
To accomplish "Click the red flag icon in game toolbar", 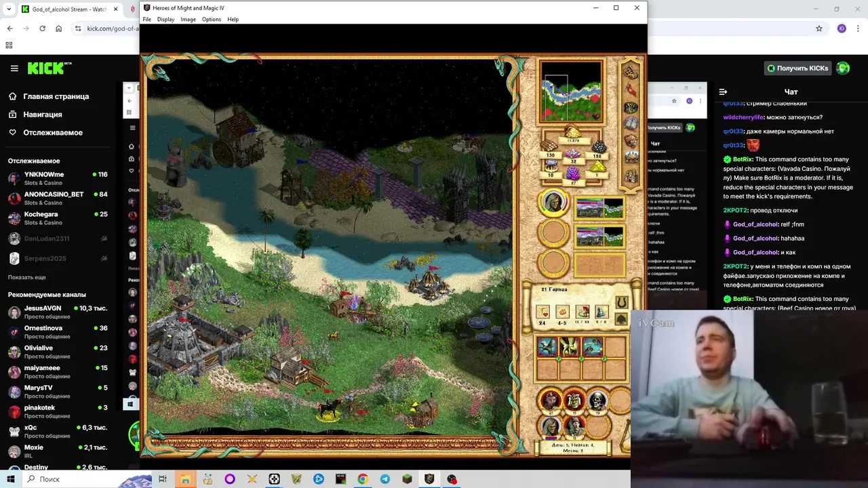I will [631, 89].
